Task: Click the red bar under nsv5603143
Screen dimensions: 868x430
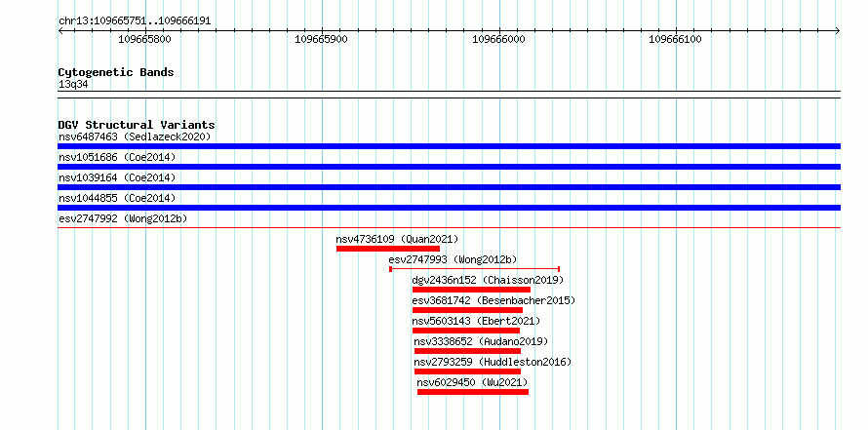Action: (466, 331)
